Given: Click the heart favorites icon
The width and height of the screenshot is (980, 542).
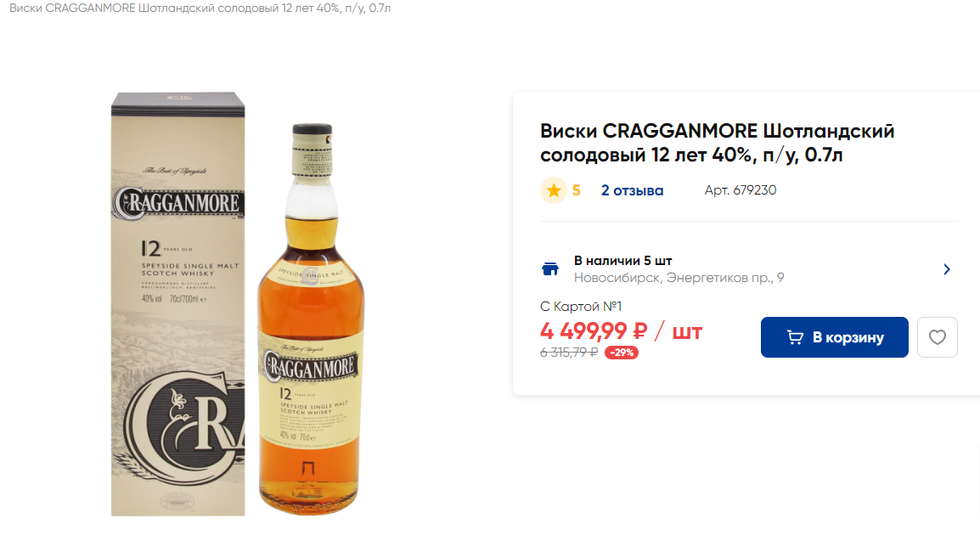Looking at the screenshot, I should (x=937, y=337).
